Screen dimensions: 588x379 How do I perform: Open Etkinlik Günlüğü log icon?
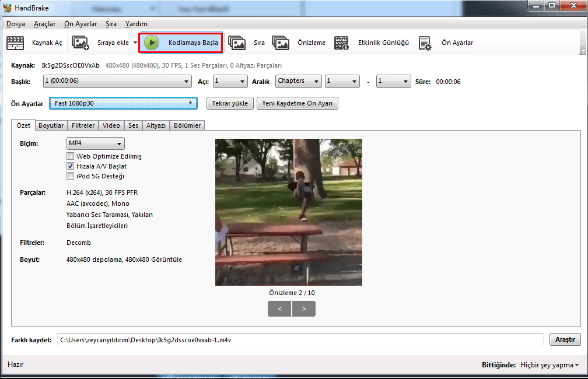click(x=341, y=43)
